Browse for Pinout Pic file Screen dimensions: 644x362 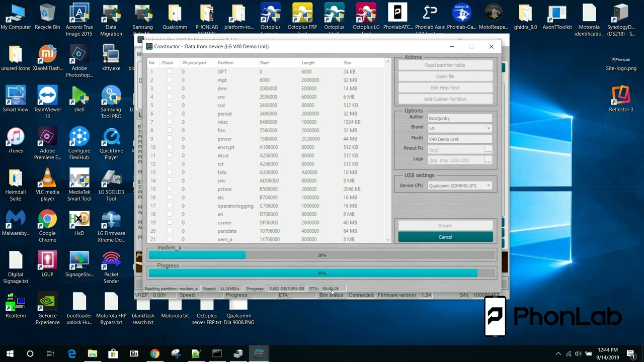pos(488,149)
